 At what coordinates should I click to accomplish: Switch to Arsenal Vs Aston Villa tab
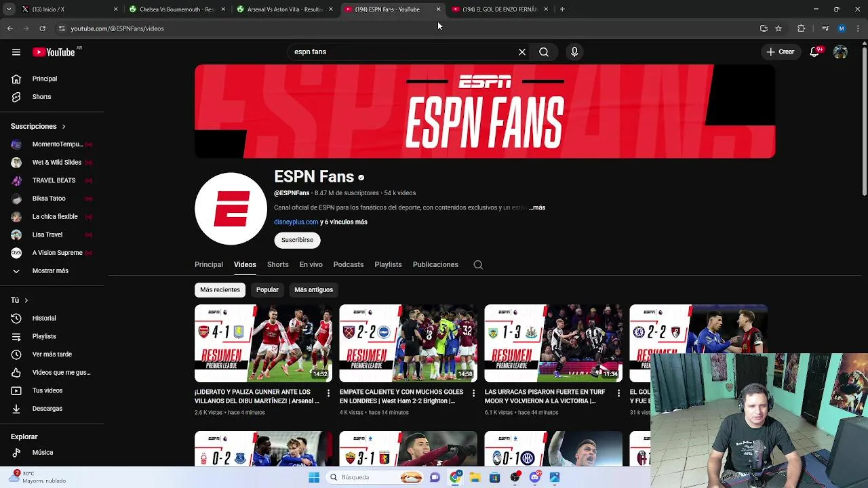(x=284, y=9)
